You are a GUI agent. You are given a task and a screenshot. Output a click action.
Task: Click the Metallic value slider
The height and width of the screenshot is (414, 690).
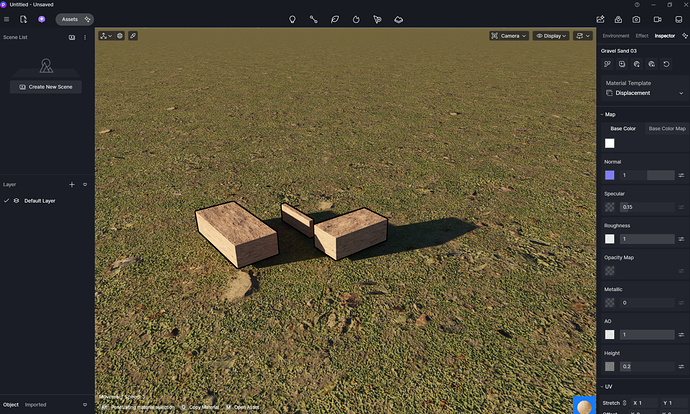(647, 303)
